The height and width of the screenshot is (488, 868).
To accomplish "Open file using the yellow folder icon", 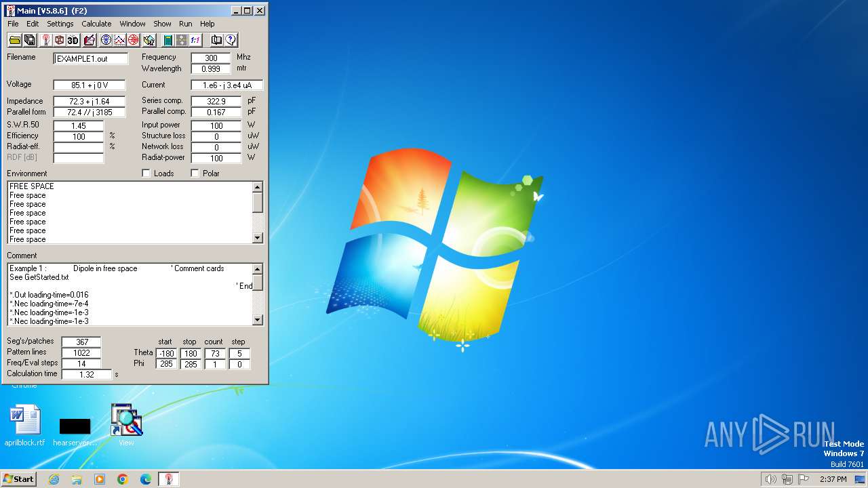I will coord(14,40).
